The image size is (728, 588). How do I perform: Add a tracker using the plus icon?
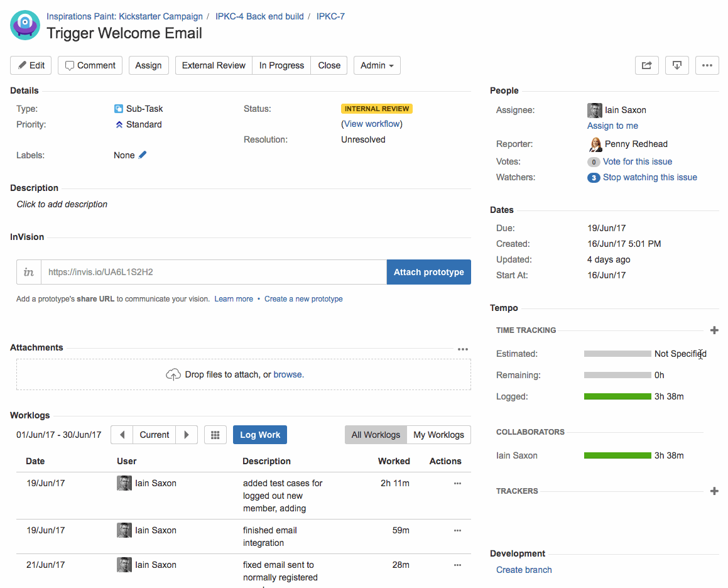click(x=714, y=491)
